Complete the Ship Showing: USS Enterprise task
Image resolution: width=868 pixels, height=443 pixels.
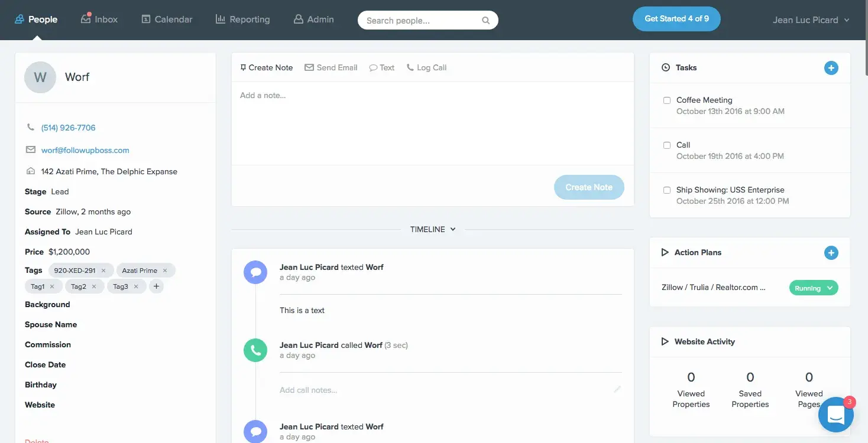pos(666,190)
